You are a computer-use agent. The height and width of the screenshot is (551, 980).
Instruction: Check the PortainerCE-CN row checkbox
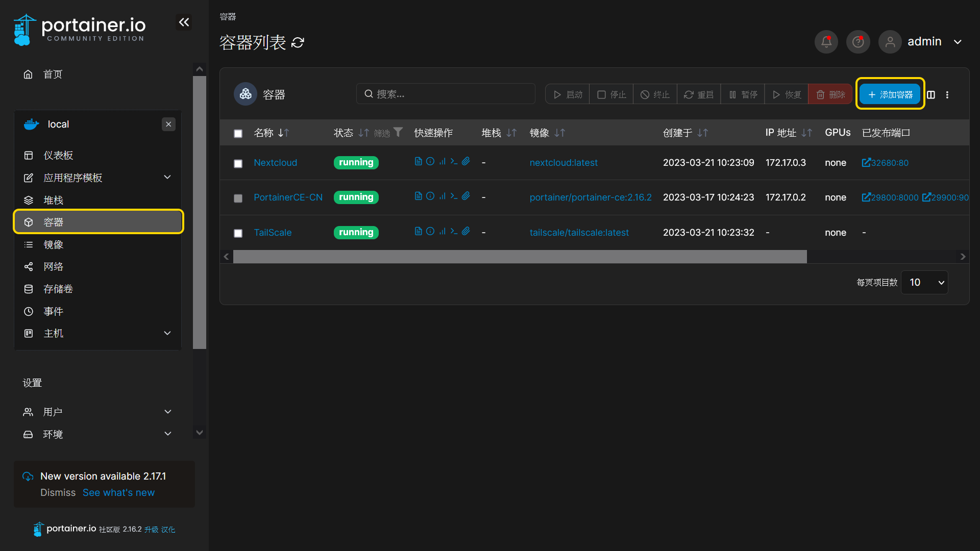(x=238, y=198)
